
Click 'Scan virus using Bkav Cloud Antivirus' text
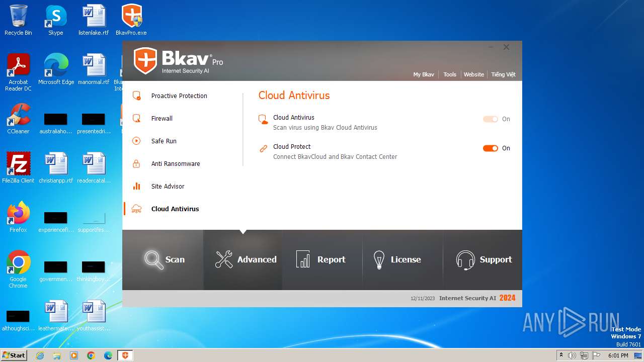coord(325,128)
